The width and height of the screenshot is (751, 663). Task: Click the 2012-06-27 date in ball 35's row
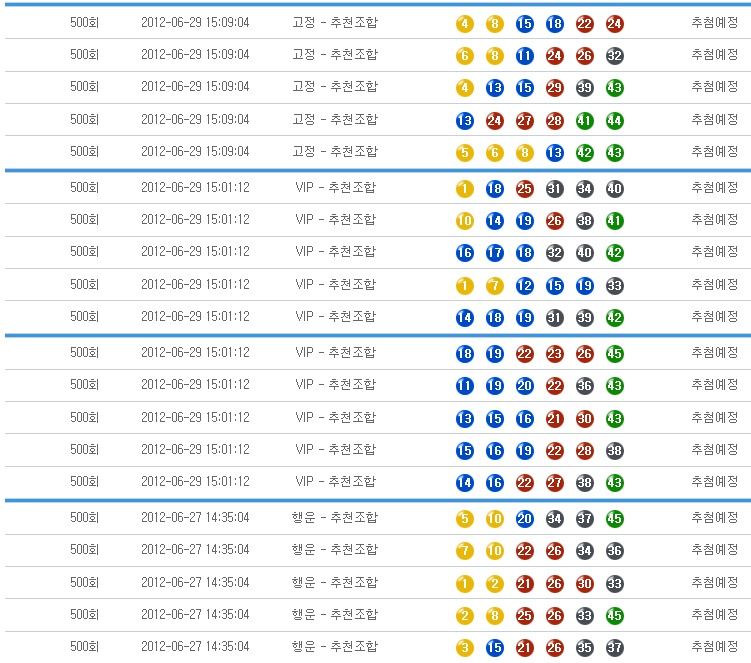[x=195, y=647]
